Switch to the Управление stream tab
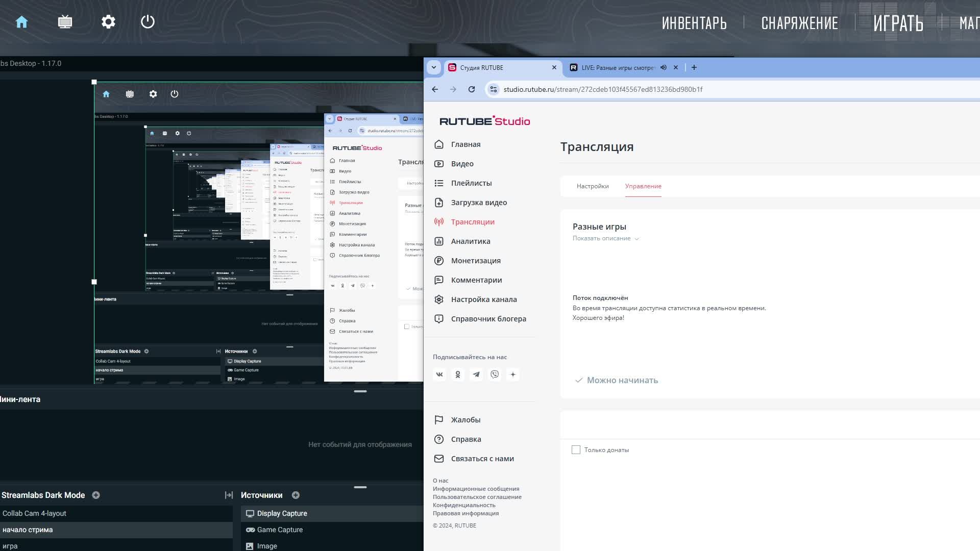This screenshot has height=551, width=980. tap(643, 186)
